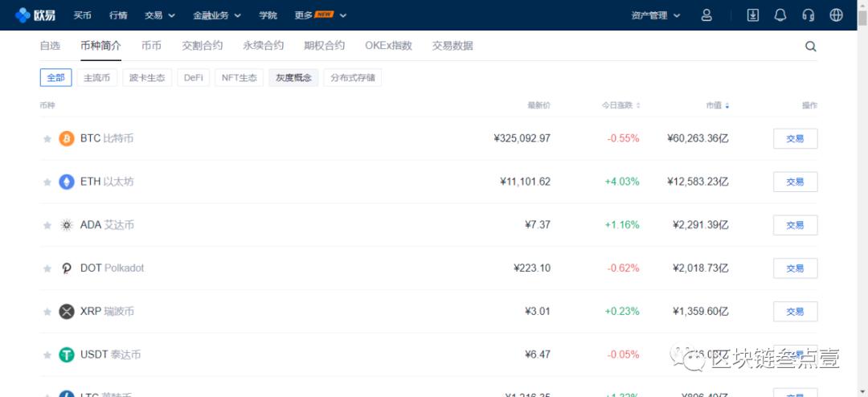Viewport: 868px width, 397px height.
Task: Click the DOT Polkadot coin icon
Action: click(x=67, y=268)
